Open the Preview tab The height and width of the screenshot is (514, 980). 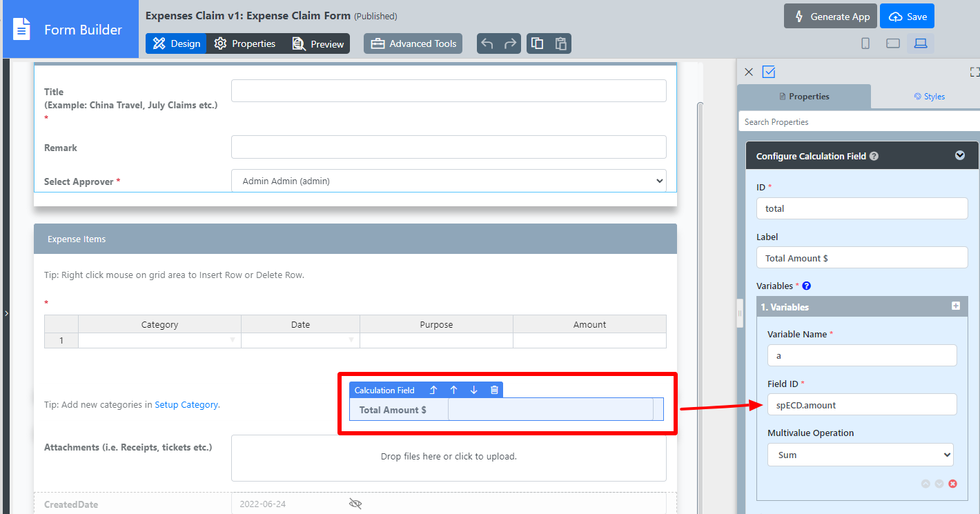pyautogui.click(x=318, y=43)
